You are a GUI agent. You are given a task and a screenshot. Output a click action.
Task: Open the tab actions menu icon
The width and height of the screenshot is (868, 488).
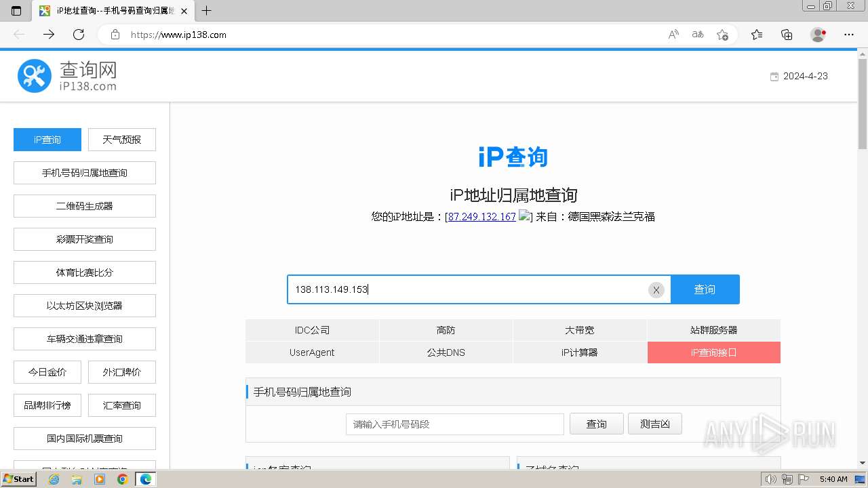(16, 11)
